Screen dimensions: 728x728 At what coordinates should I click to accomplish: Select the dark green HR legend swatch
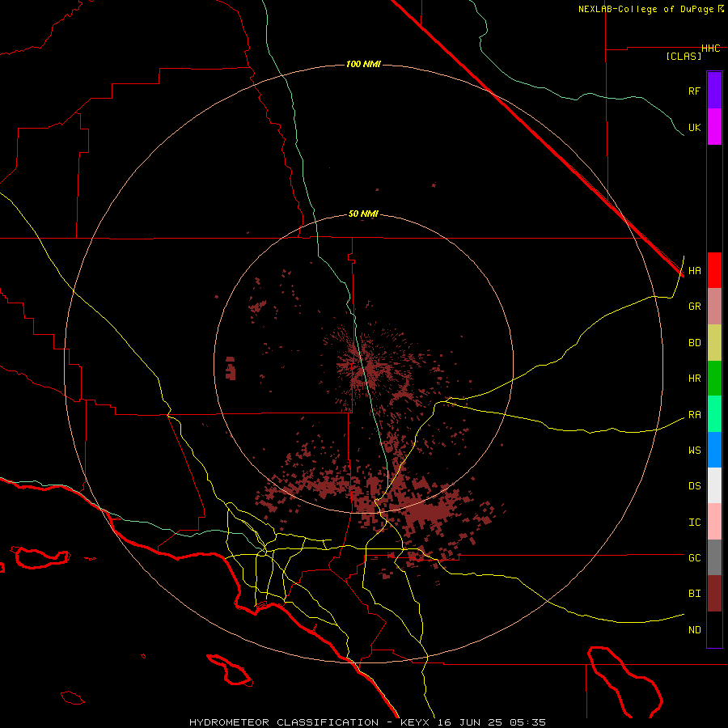click(714, 379)
